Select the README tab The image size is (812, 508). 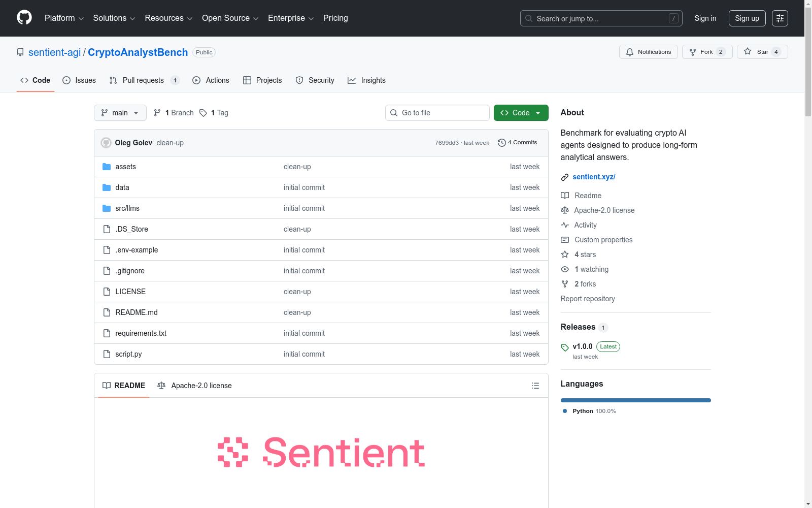[x=124, y=386]
